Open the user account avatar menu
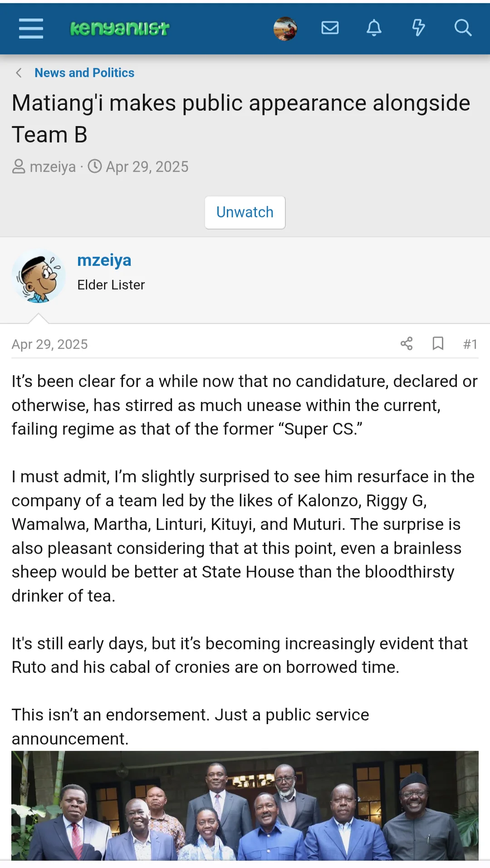This screenshot has width=490, height=868. 285,29
